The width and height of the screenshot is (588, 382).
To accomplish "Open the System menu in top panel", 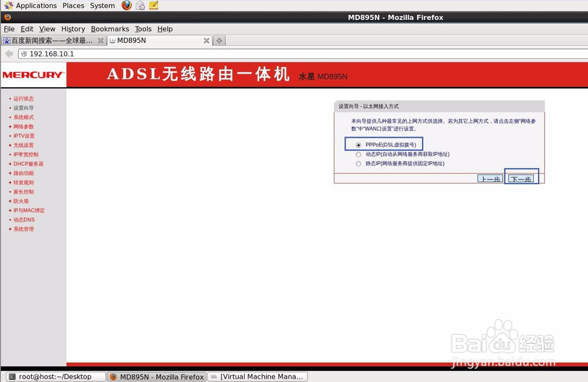I will coord(102,6).
